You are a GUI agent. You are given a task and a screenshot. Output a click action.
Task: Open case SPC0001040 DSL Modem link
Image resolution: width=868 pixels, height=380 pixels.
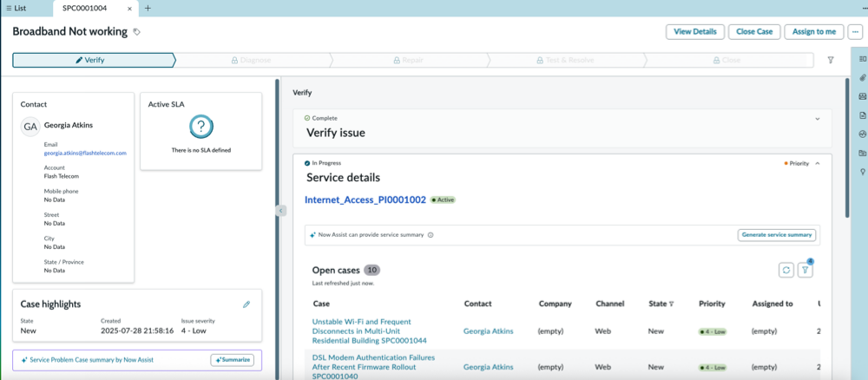point(373,367)
